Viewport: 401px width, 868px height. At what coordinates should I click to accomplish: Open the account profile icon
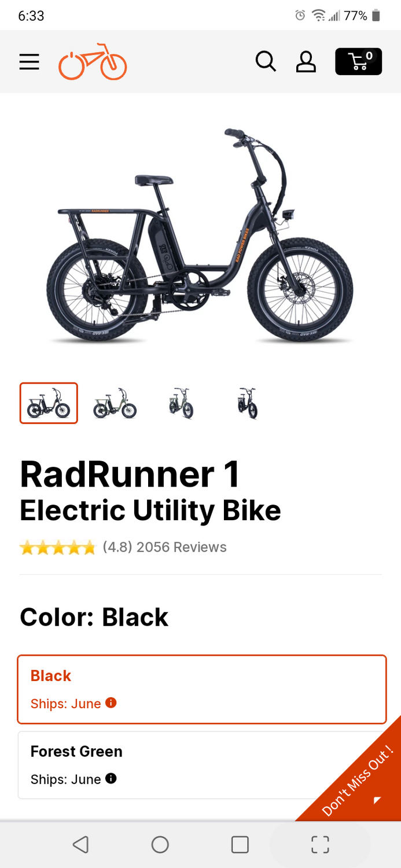coord(306,61)
